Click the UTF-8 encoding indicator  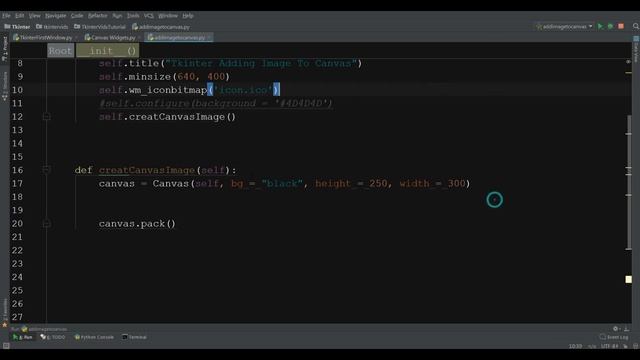609,346
